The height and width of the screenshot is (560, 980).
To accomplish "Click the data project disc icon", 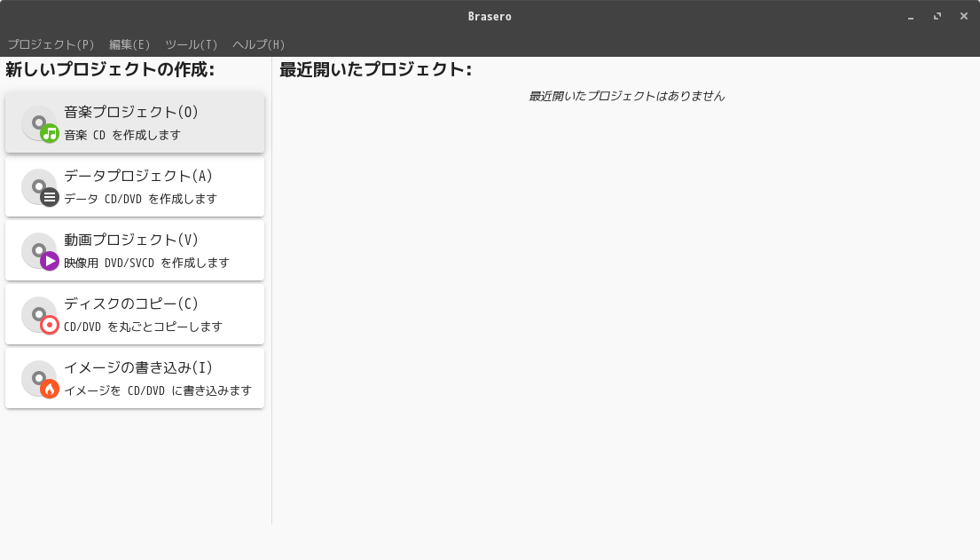I will click(41, 188).
